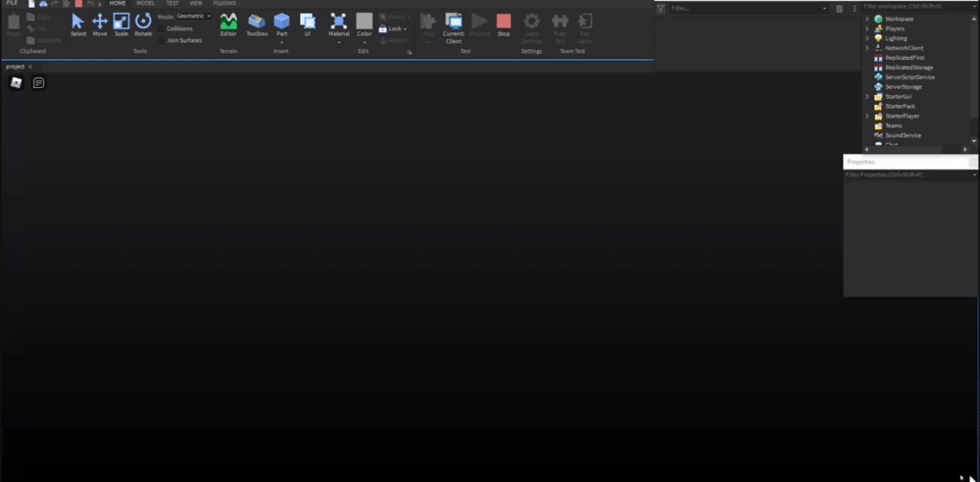
Task: Click the Paste clipboard button
Action: click(x=13, y=25)
